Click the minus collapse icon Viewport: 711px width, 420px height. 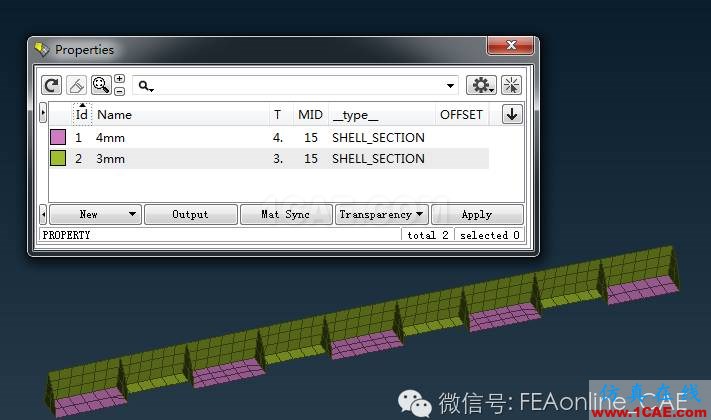tap(119, 91)
